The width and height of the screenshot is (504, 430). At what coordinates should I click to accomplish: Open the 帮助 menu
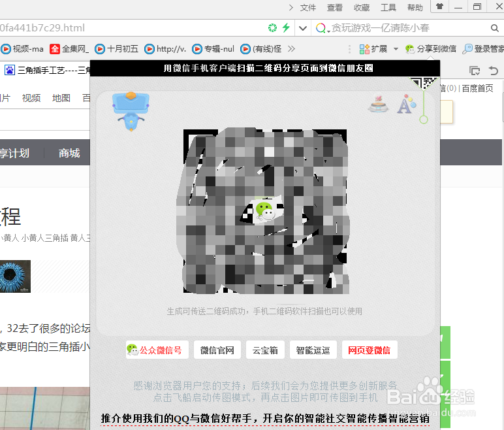(x=415, y=7)
